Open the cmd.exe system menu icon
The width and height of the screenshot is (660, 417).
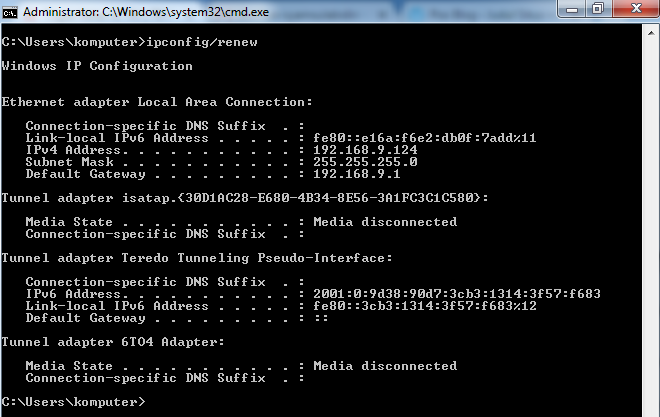[x=9, y=12]
